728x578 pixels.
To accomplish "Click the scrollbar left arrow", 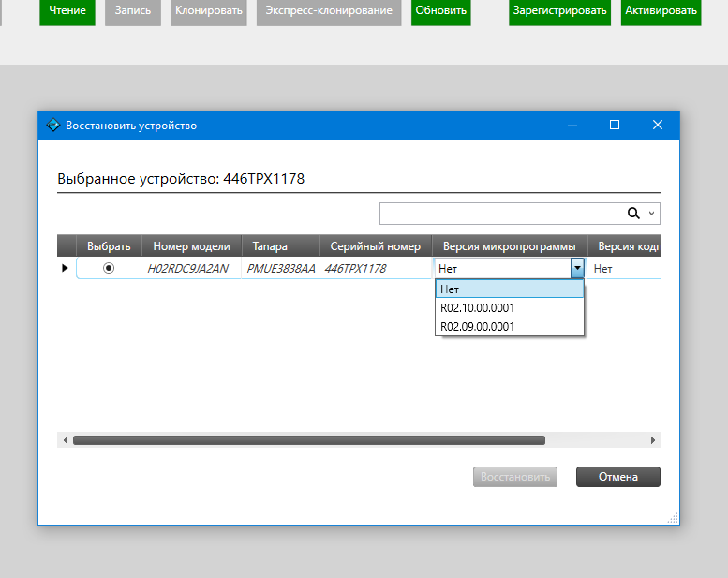I will [65, 439].
